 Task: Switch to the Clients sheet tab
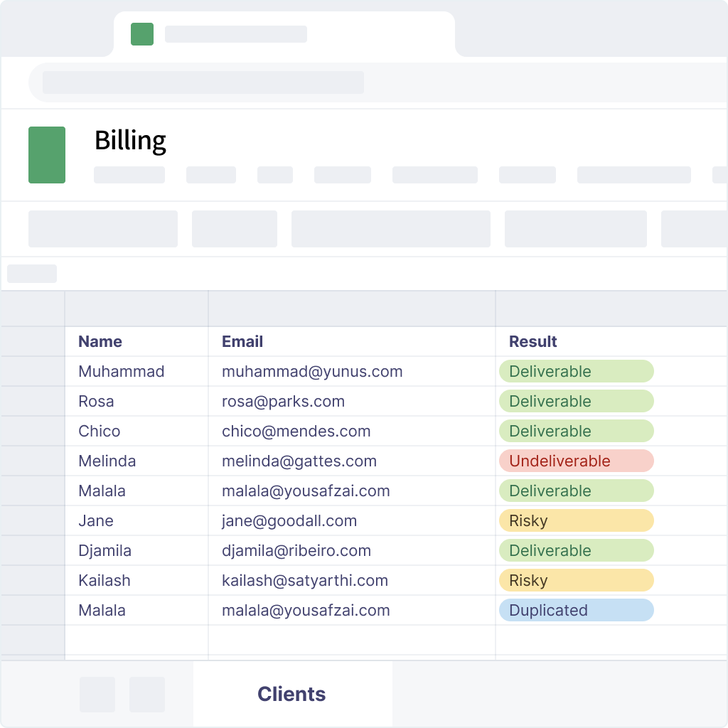[x=292, y=694]
